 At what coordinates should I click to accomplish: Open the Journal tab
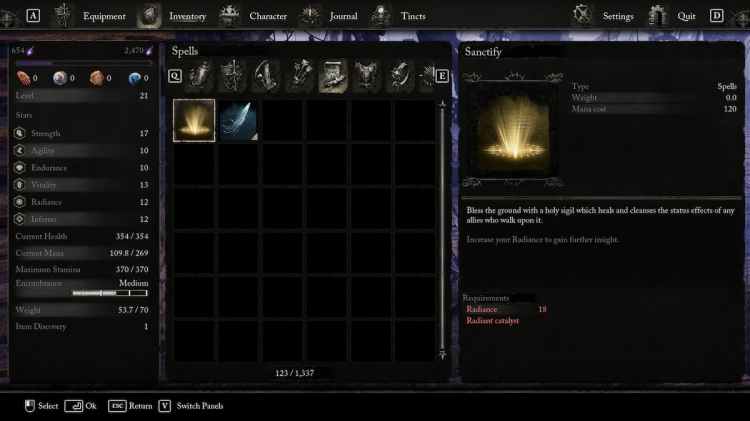pos(343,16)
